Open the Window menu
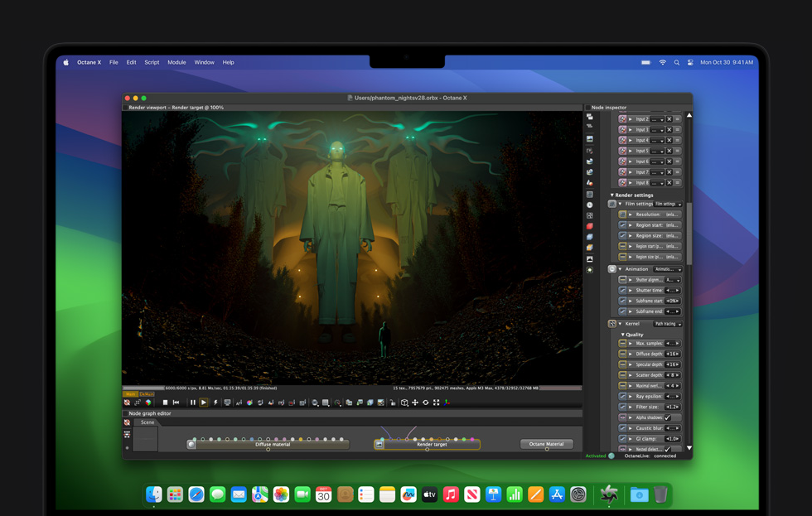Viewport: 812px width, 516px height. pos(204,62)
